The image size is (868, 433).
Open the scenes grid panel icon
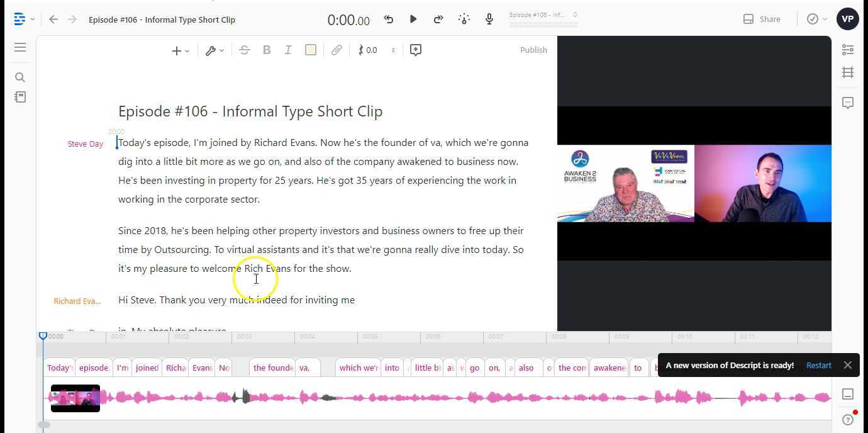pos(848,73)
